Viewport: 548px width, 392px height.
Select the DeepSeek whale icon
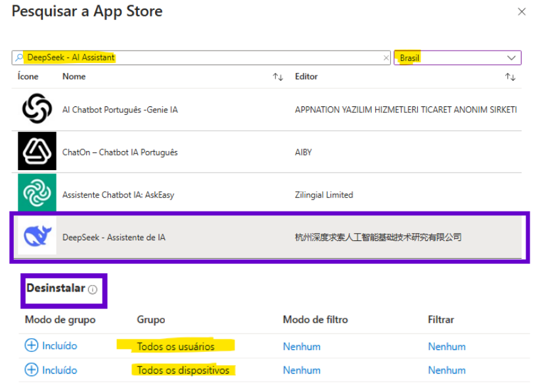(37, 236)
